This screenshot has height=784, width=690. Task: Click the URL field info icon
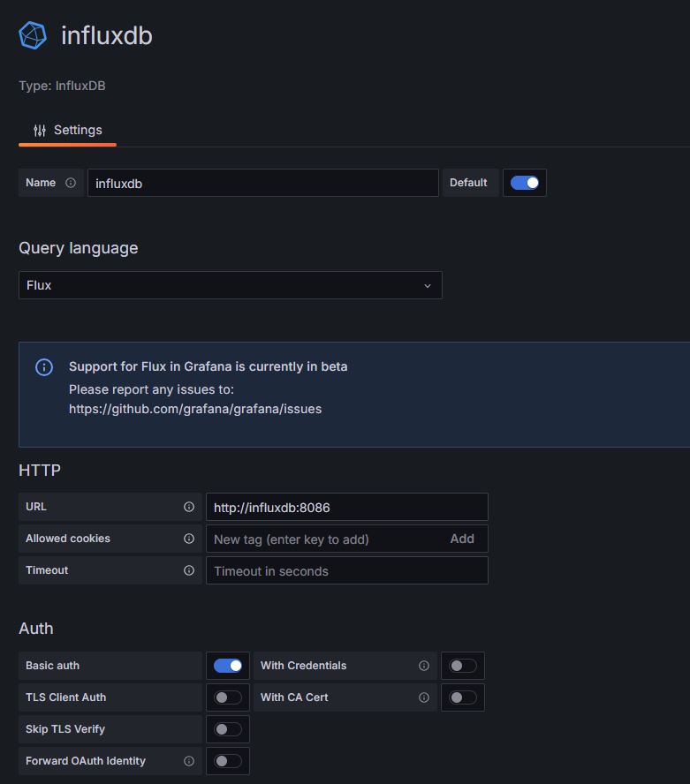point(189,507)
